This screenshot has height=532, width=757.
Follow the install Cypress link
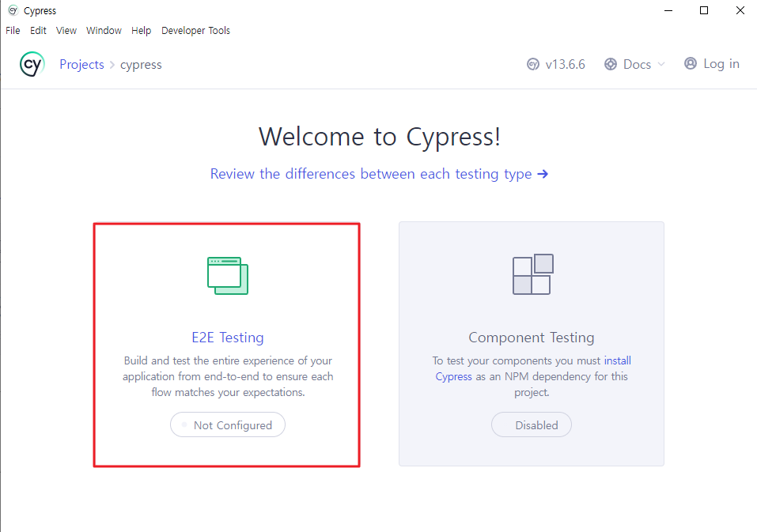pyautogui.click(x=618, y=360)
